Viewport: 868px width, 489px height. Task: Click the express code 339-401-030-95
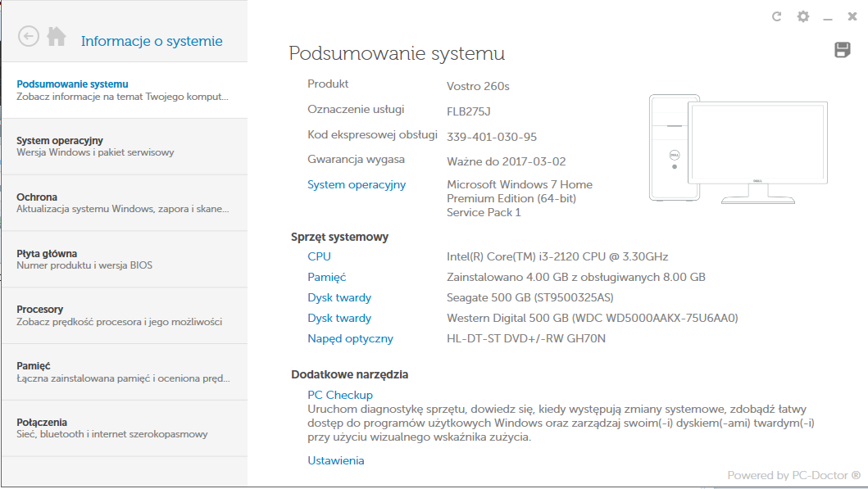coord(492,137)
